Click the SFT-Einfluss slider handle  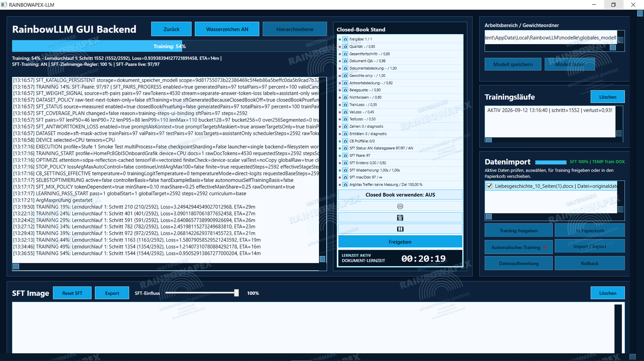[236, 293]
